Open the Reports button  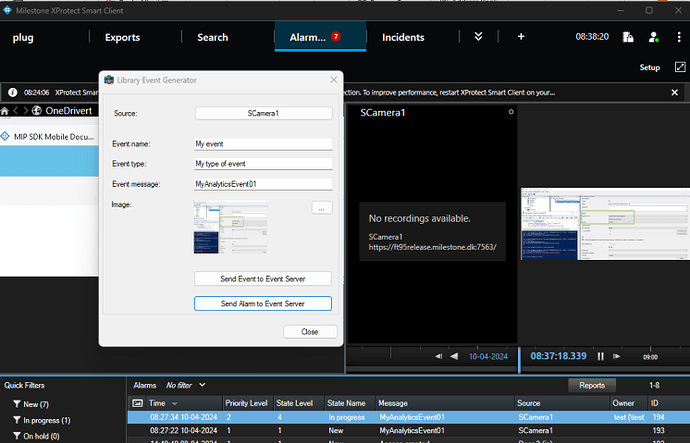592,385
